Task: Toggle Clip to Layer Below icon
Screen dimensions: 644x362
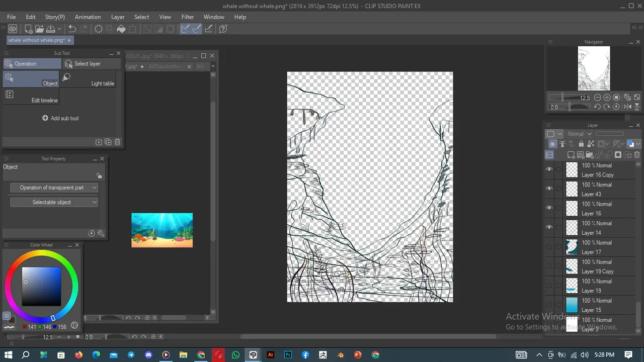Action: (553, 144)
